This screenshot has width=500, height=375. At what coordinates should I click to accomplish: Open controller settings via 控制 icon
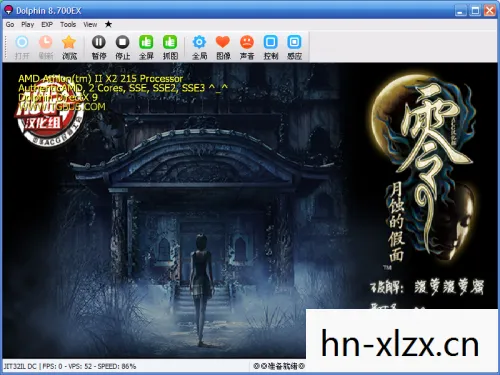(x=271, y=47)
